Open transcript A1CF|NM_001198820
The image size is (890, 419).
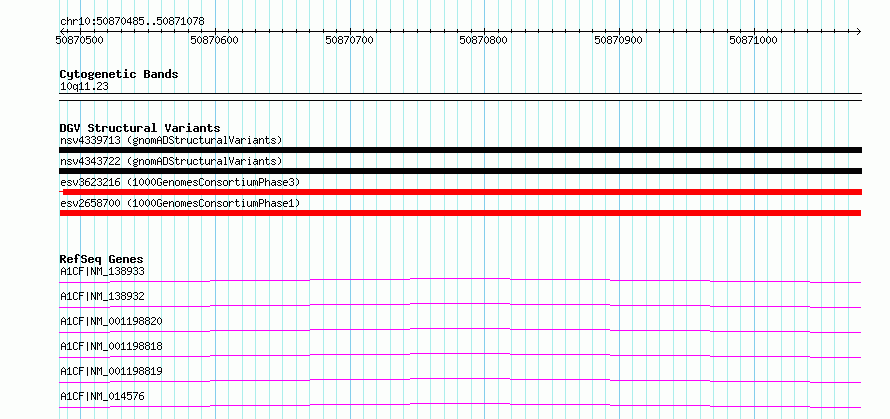[x=111, y=321]
